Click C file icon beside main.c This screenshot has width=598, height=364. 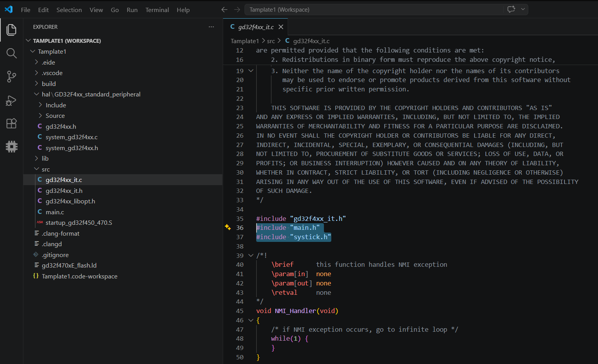40,212
